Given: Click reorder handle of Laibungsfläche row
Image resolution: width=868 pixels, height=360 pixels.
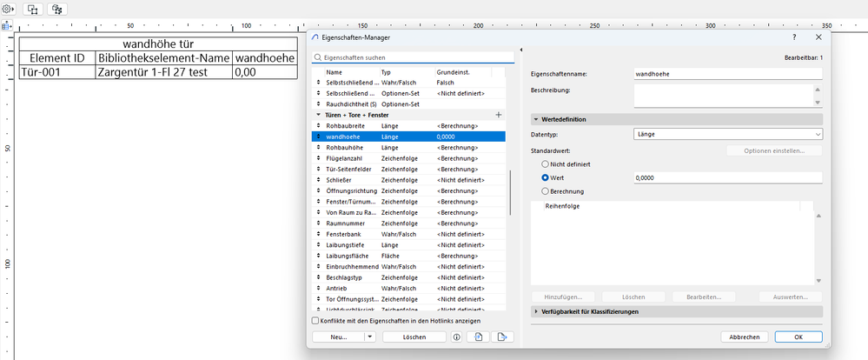Looking at the screenshot, I should pos(318,256).
